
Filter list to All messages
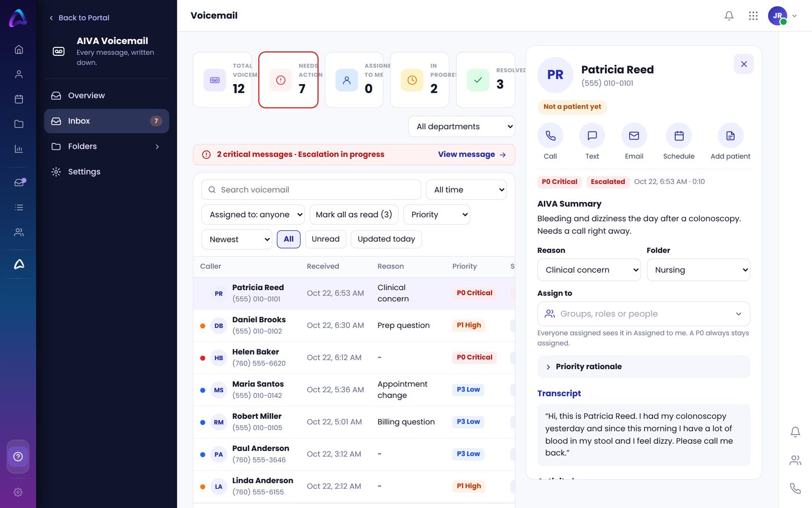289,239
